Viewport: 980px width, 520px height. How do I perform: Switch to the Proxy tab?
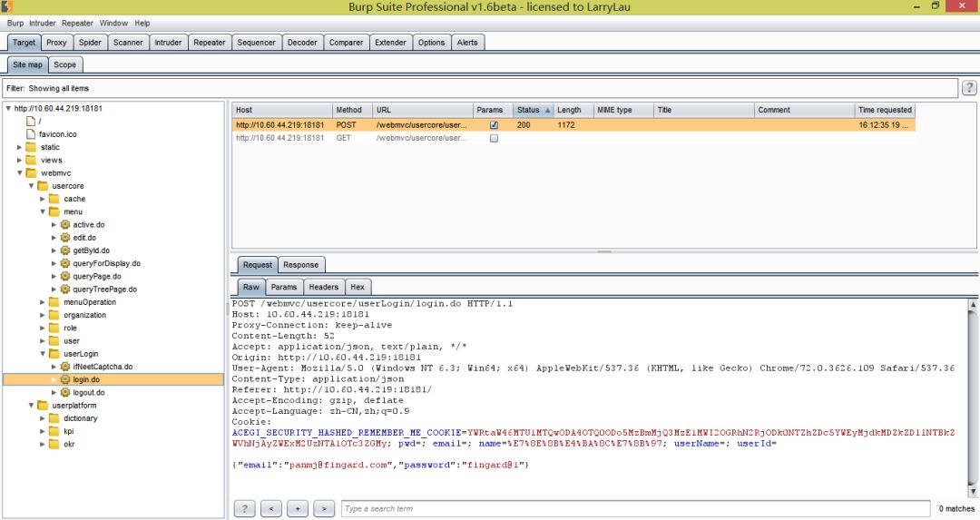(56, 43)
